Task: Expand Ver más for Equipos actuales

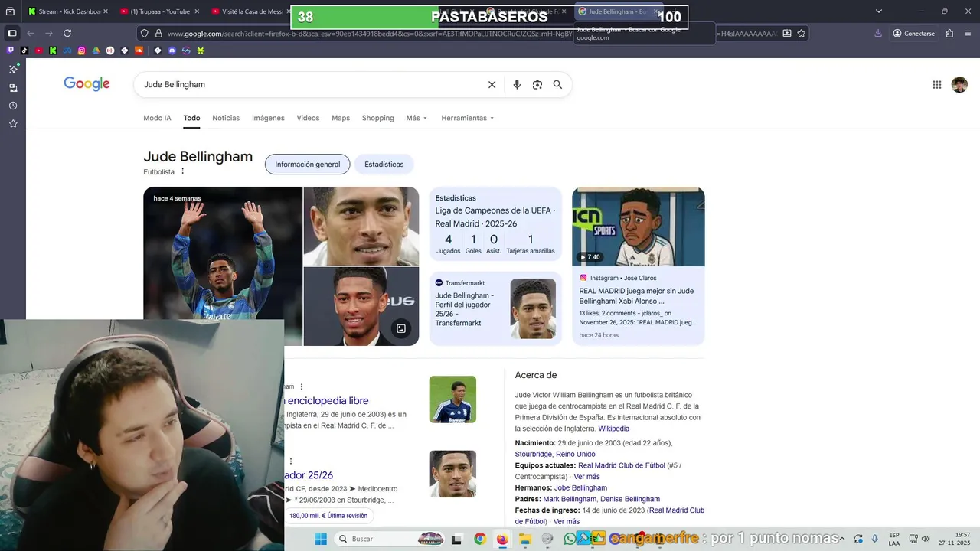Action: coord(586,477)
